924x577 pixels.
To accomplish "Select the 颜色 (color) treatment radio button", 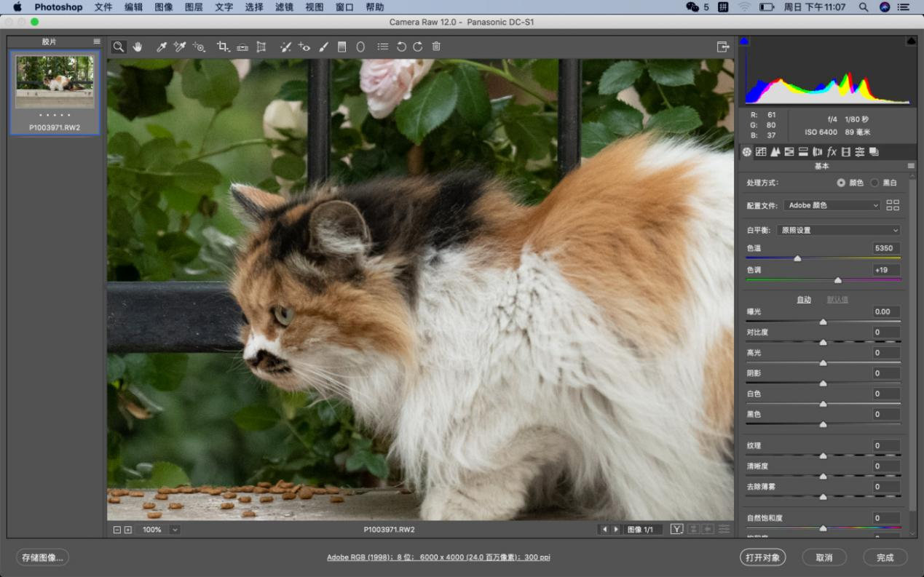I will pos(842,183).
